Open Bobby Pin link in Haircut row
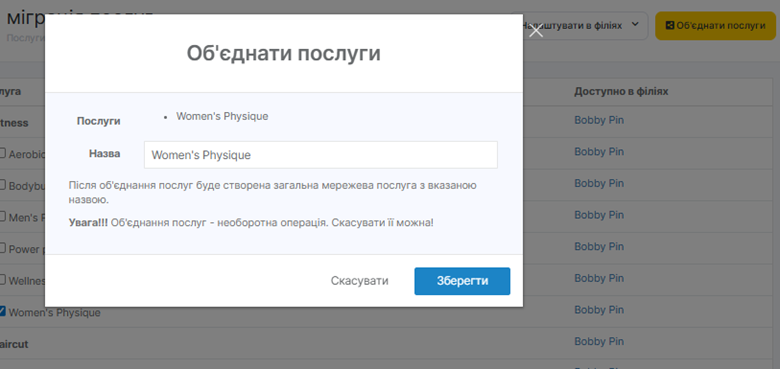 point(599,342)
